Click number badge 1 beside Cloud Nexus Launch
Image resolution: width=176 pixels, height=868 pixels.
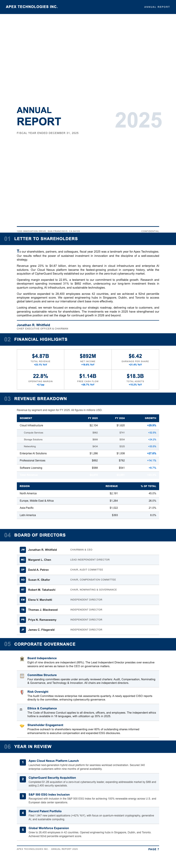point(23,762)
